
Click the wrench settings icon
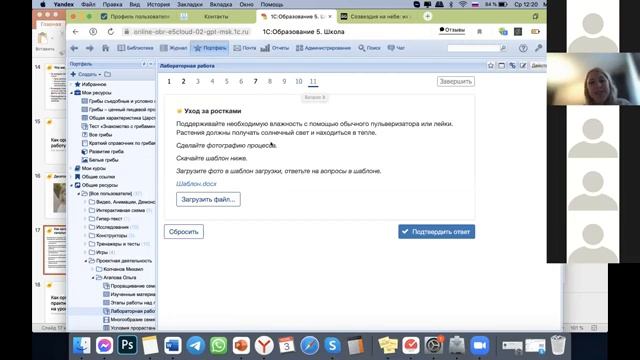[538, 48]
